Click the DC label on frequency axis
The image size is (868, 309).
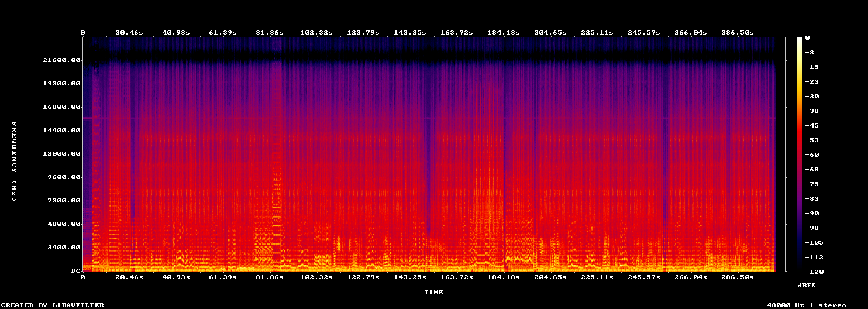75,271
